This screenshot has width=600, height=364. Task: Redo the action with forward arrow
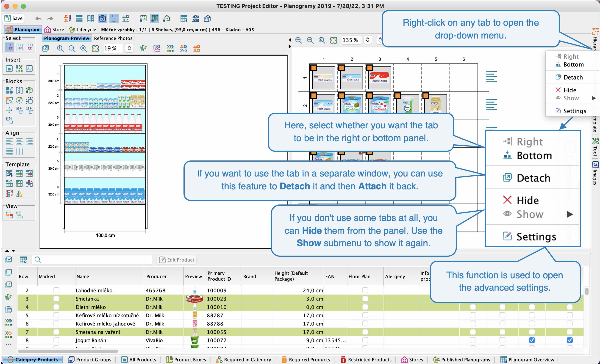pyautogui.click(x=50, y=18)
